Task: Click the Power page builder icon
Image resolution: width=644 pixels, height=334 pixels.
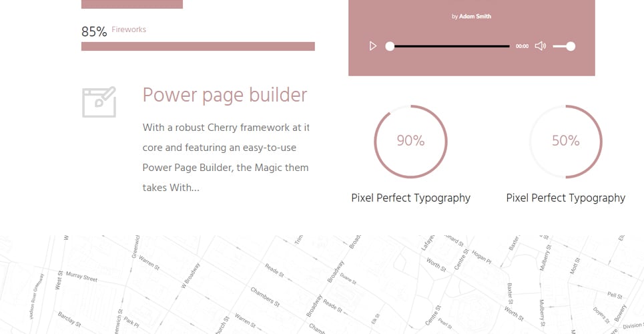Action: [x=99, y=102]
